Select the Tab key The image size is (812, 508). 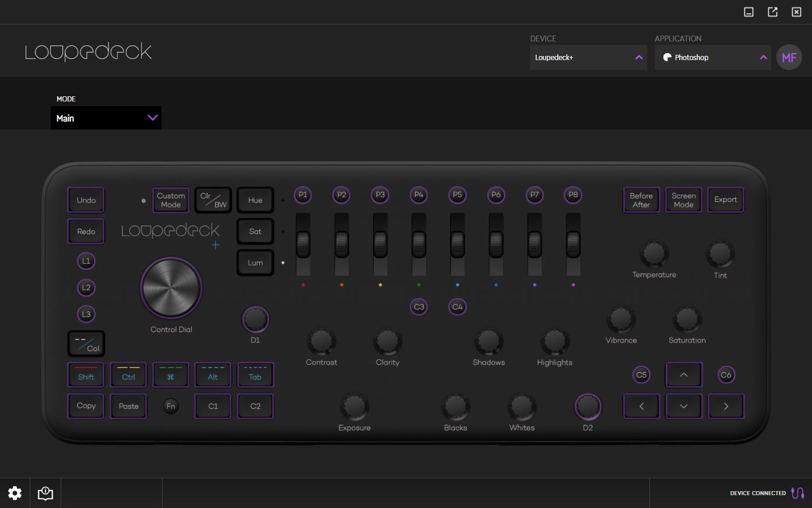coord(255,375)
